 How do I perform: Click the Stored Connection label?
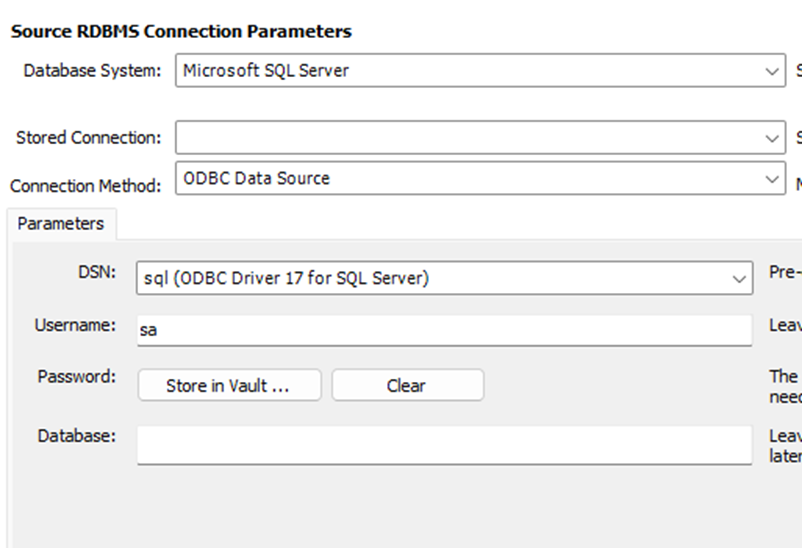click(88, 138)
